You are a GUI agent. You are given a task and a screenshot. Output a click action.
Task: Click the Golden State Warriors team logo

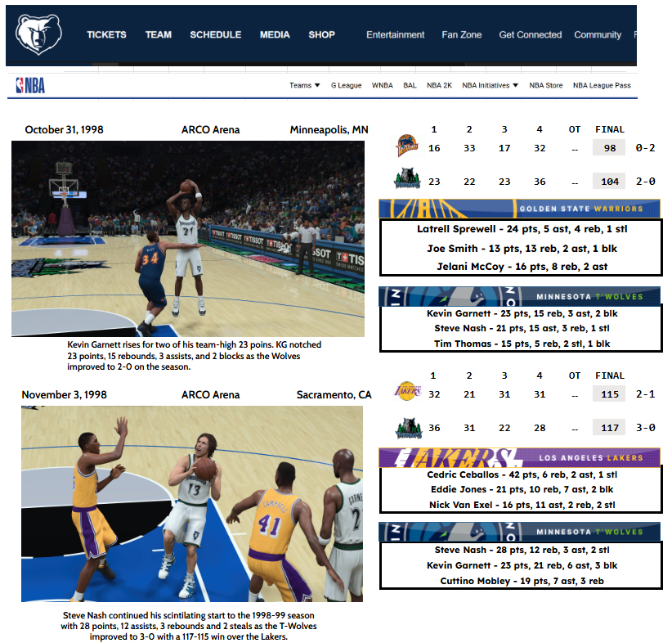tap(406, 146)
